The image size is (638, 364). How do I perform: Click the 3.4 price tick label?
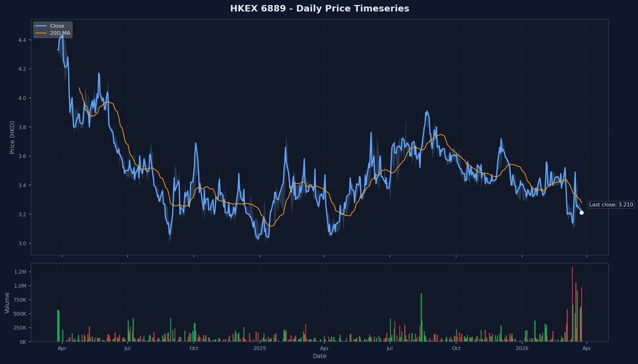(x=22, y=185)
